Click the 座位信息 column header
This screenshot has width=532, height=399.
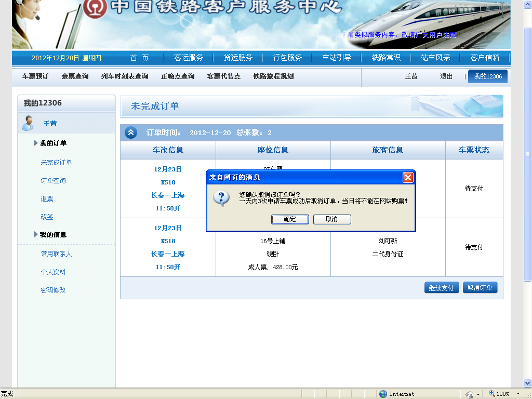273,150
